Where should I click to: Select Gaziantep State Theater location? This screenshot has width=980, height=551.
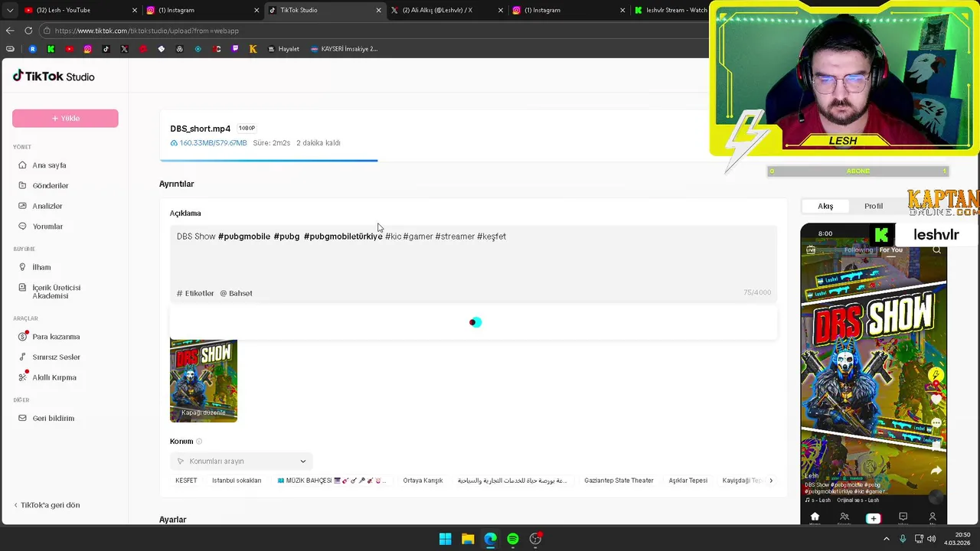click(619, 481)
